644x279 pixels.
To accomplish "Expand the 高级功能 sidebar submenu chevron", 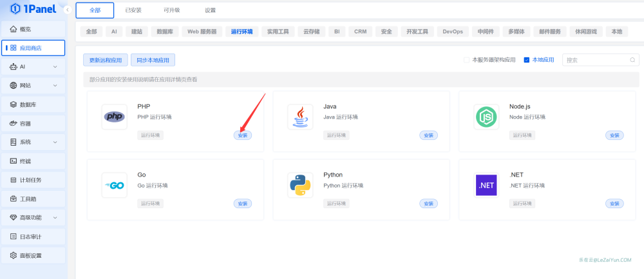I will tap(55, 218).
